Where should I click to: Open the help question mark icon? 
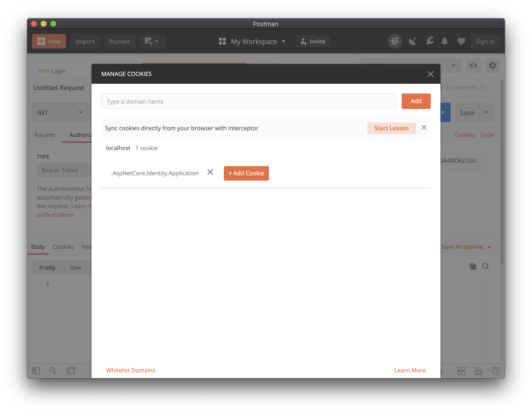(497, 371)
